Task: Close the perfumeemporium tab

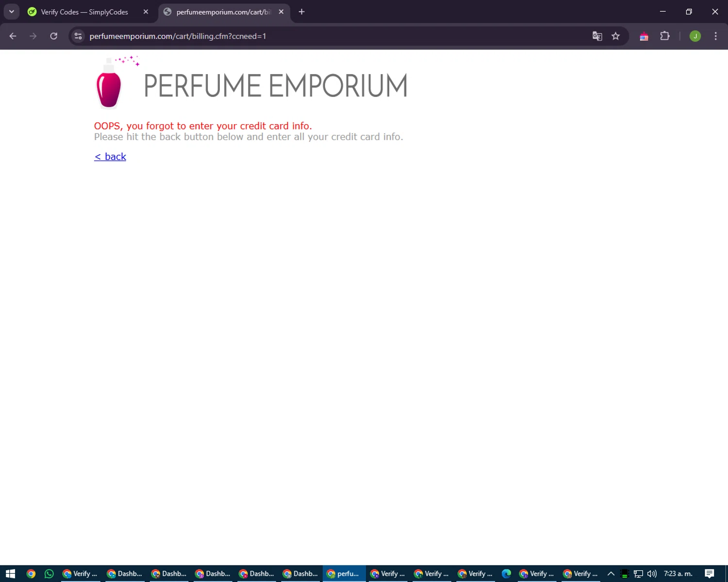Action: (281, 12)
